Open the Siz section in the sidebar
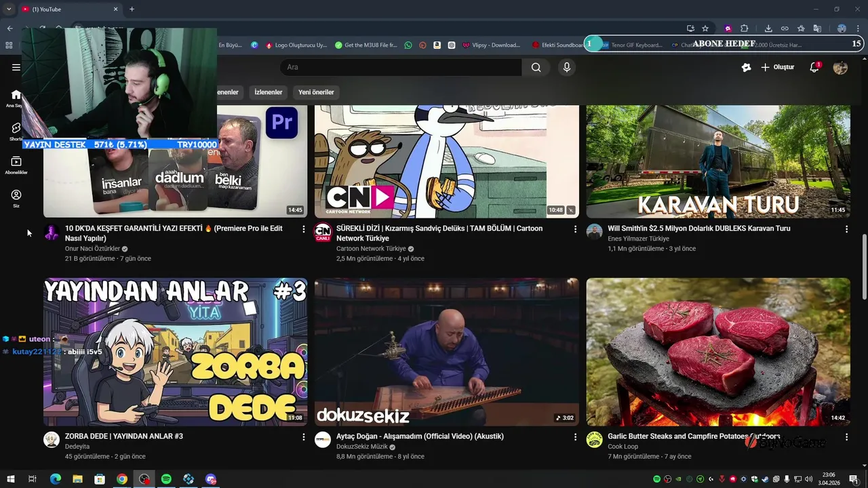 (x=16, y=198)
